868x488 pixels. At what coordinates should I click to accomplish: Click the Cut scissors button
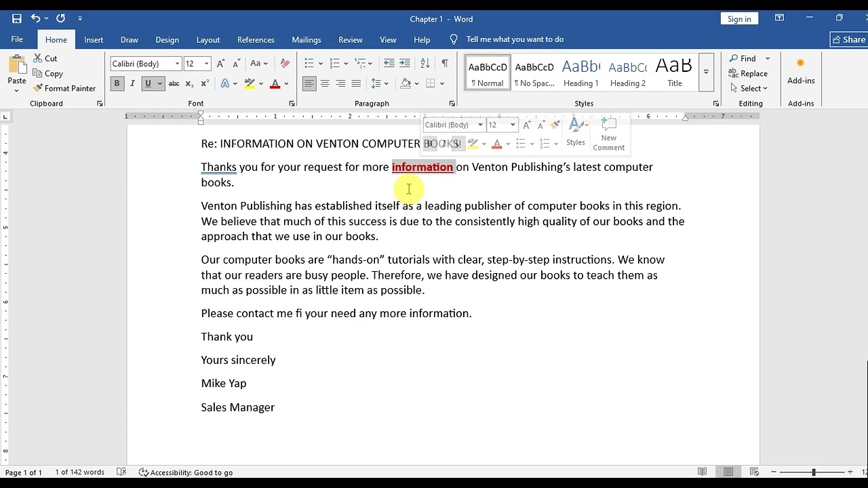pos(45,58)
